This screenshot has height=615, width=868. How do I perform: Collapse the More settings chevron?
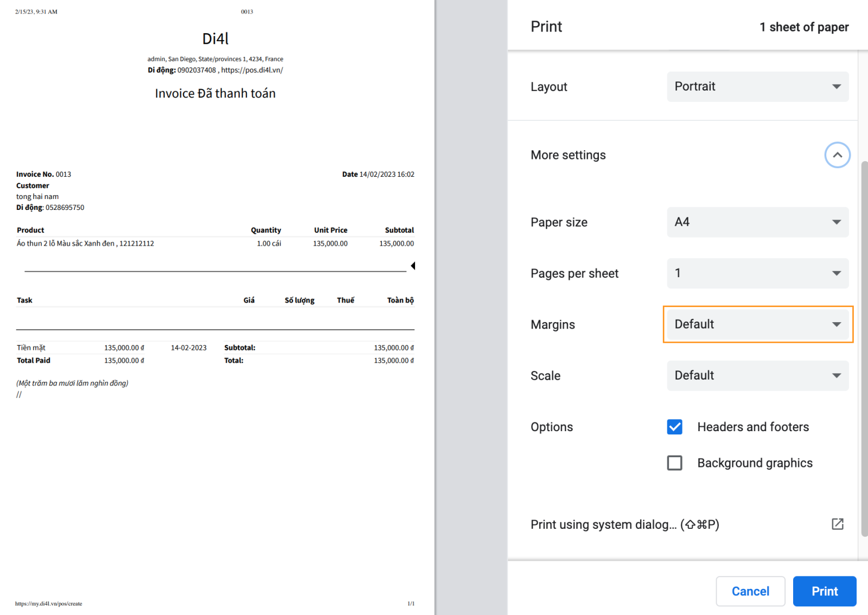[x=837, y=155]
